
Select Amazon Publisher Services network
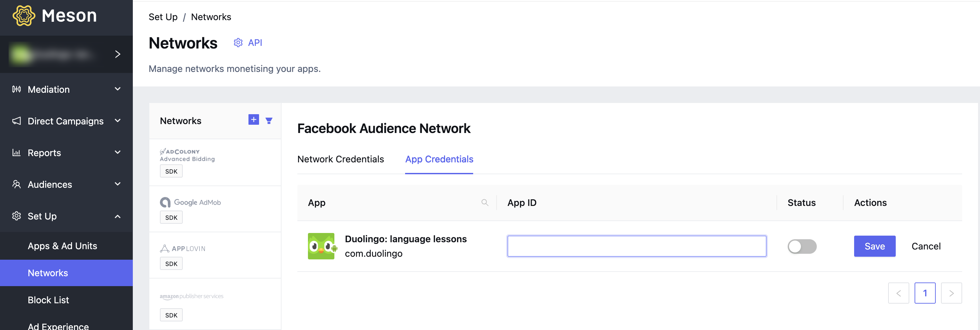215,304
